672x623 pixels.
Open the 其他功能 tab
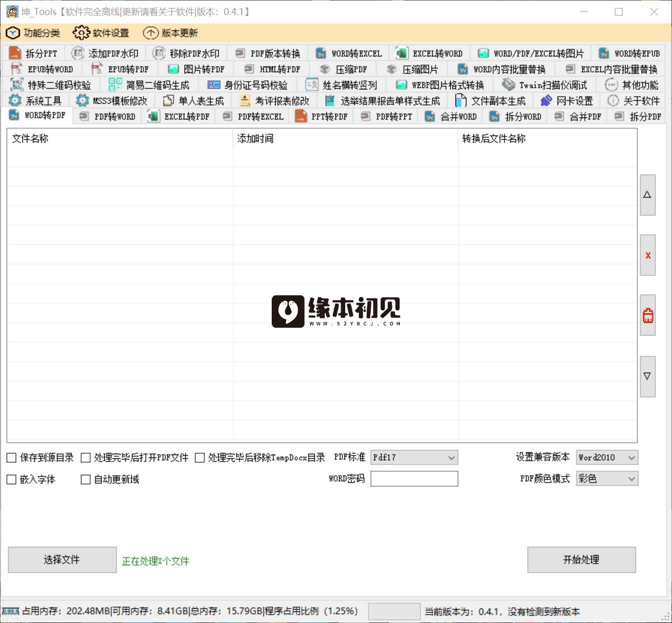tap(632, 85)
